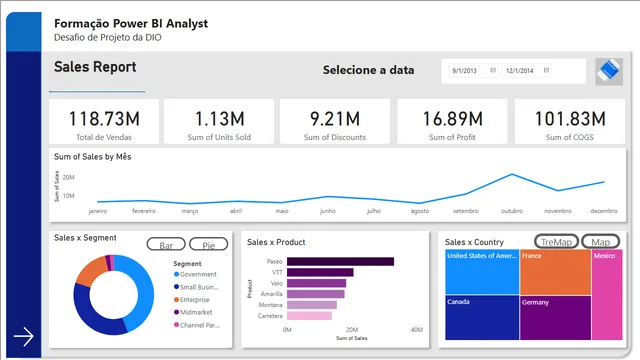
Task: Select the Canada treemap tile
Action: point(482,318)
